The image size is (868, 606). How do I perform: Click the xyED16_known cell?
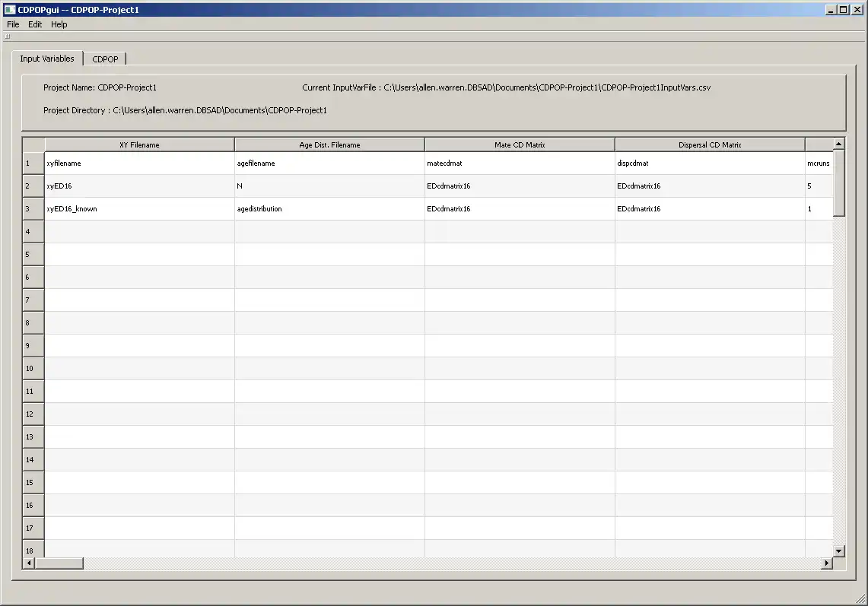139,208
